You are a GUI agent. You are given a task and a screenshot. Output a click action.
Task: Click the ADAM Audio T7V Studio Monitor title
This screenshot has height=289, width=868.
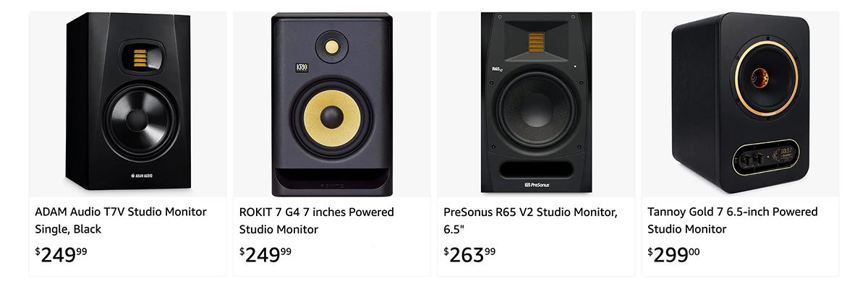coord(121,220)
